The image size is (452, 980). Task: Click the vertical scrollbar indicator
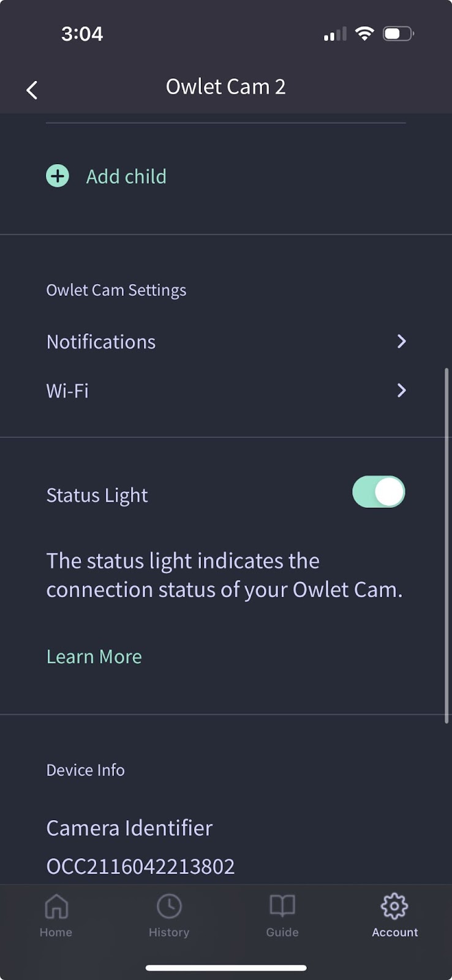coord(447,546)
